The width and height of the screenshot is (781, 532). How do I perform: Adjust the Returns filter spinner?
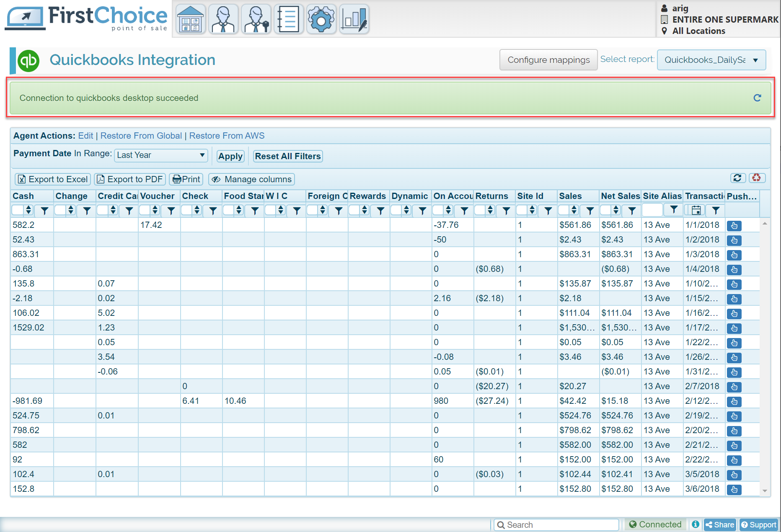point(490,210)
